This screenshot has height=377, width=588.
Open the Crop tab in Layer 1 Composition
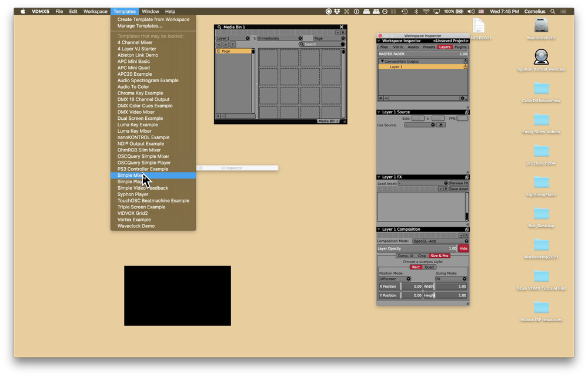tap(422, 255)
